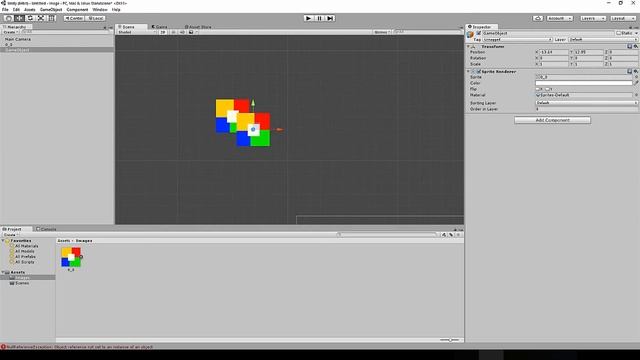Collapse the Sprite Renderer component
640x360 pixels.
[x=469, y=71]
